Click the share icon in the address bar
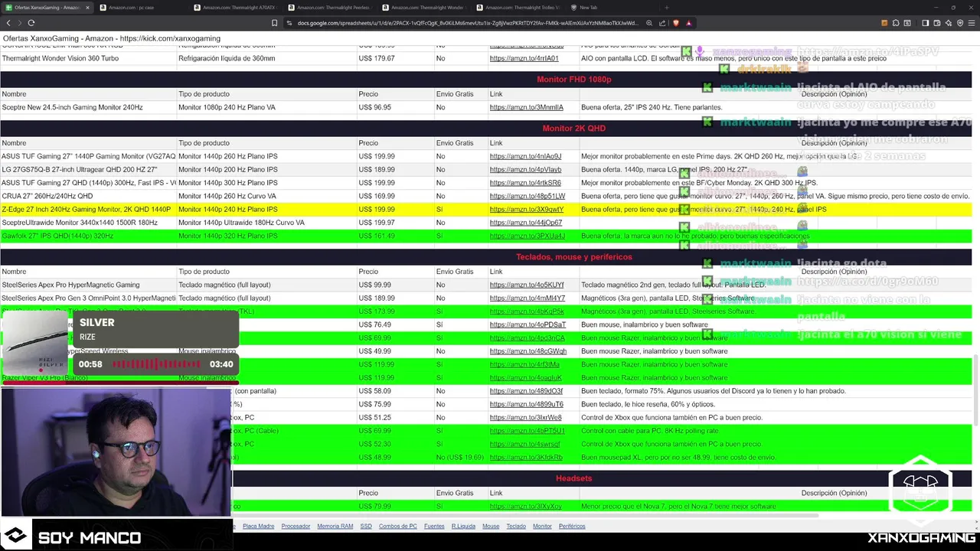The width and height of the screenshot is (980, 551). 663,23
